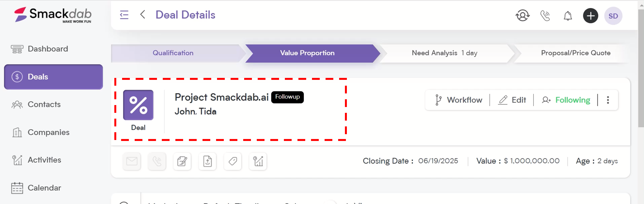
Task: Go back using the left chevron arrow
Action: pos(142,15)
